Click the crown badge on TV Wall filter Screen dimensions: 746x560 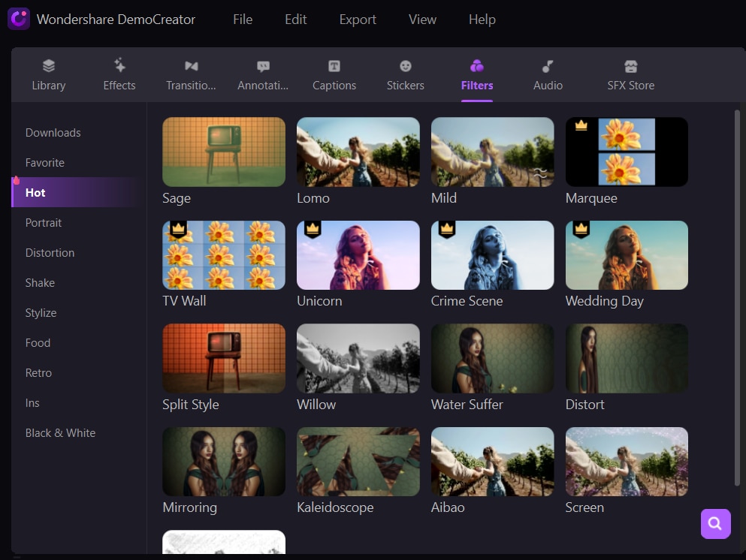[178, 230]
